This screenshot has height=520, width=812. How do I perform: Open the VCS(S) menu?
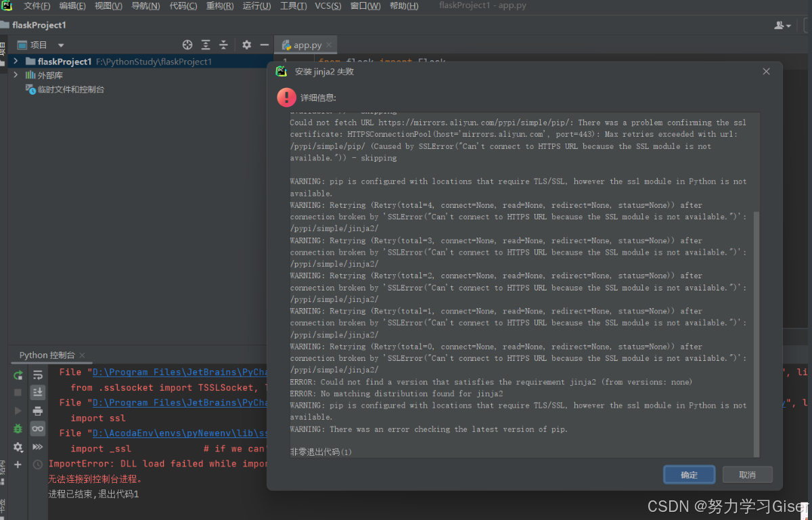coord(328,6)
